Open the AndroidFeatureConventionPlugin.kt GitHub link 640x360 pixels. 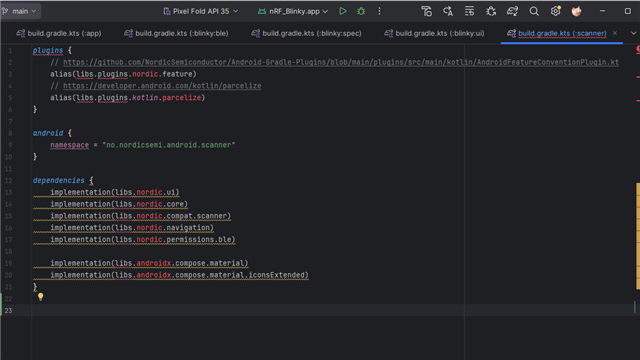[341, 62]
